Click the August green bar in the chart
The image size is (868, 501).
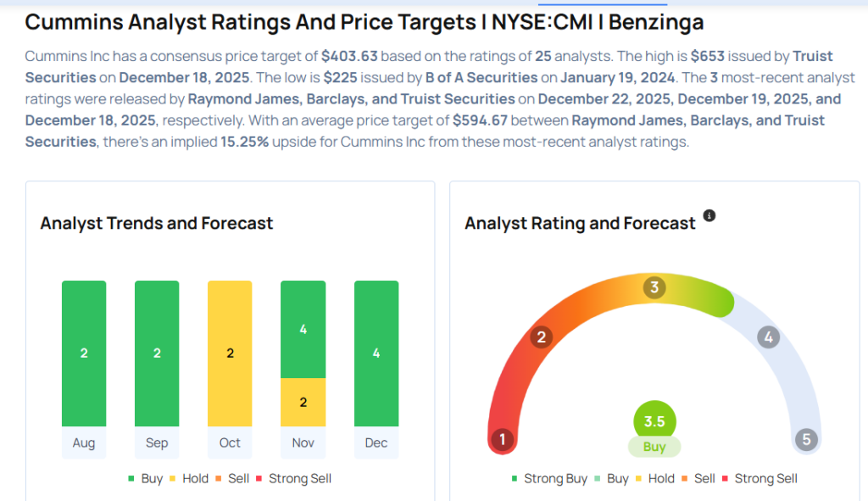pyautogui.click(x=84, y=353)
